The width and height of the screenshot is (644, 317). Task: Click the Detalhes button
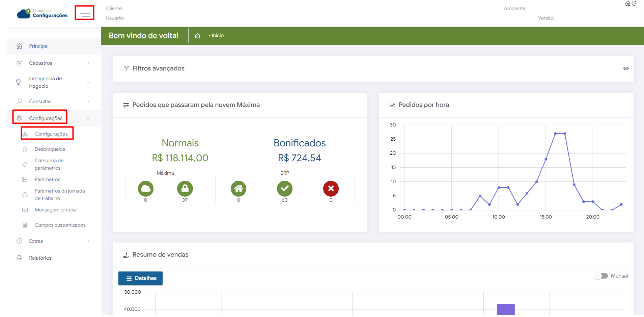[140, 278]
